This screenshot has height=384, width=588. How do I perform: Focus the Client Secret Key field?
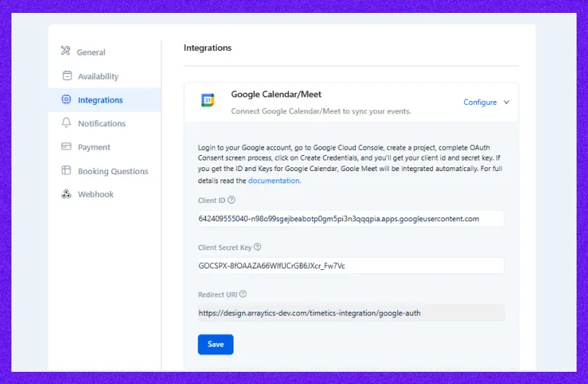tap(351, 266)
